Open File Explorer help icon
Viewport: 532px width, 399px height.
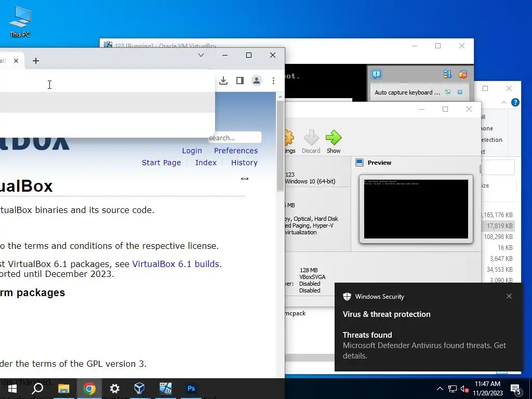(x=515, y=102)
